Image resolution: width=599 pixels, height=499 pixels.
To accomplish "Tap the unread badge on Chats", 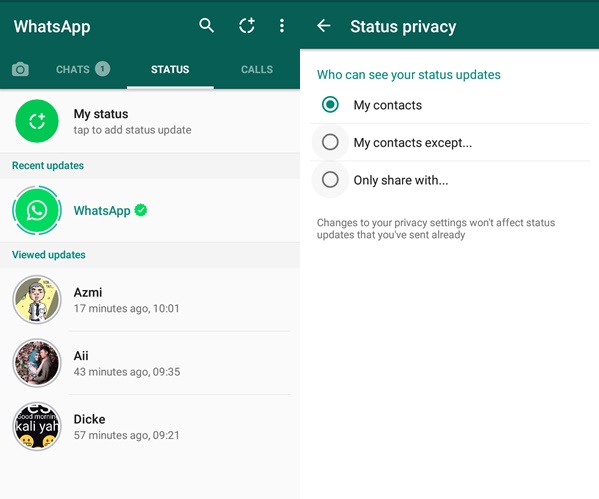I will tap(102, 69).
